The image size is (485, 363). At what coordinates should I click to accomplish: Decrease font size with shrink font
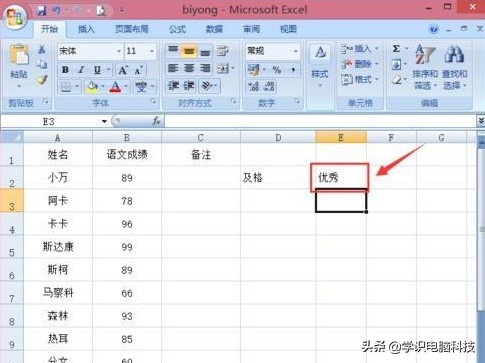139,70
